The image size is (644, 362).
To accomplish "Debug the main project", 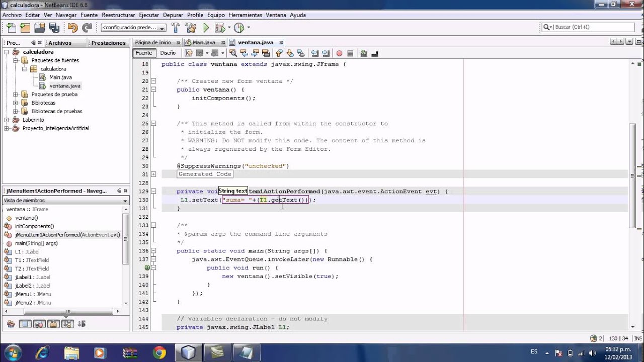I will tap(220, 28).
